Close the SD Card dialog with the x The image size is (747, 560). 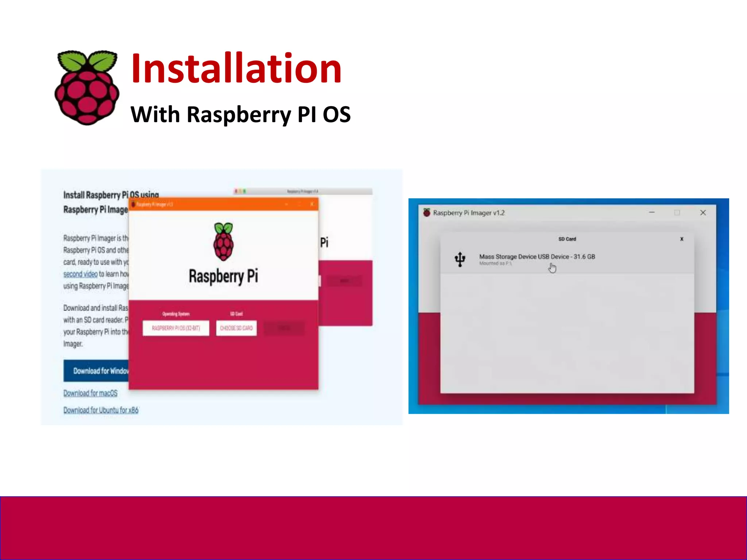682,239
